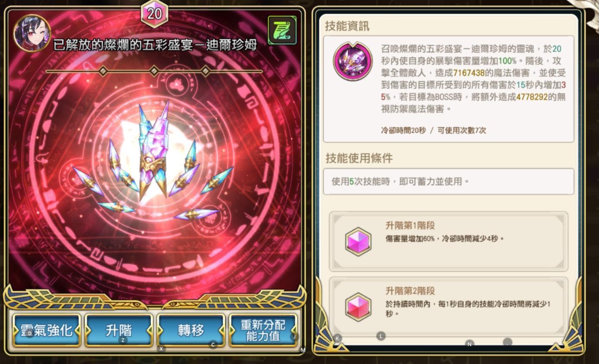599x364 pixels.
Task: Select the skill icon in 技能資訊
Action: point(353,61)
